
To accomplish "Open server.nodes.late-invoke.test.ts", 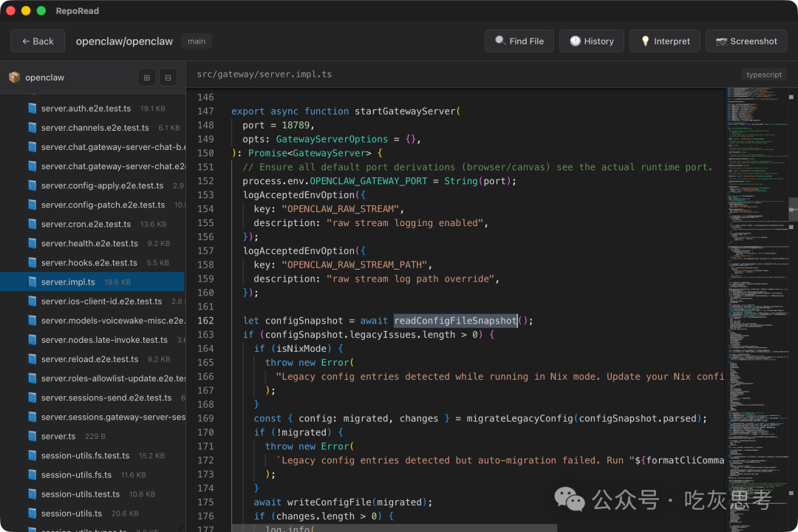I will [92, 340].
